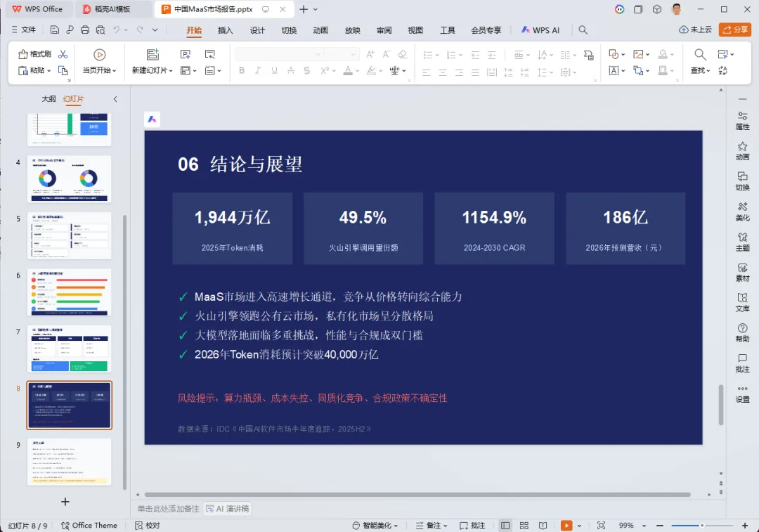Switch to Reading view icon
Viewport: 759px width, 532px height.
pyautogui.click(x=543, y=525)
